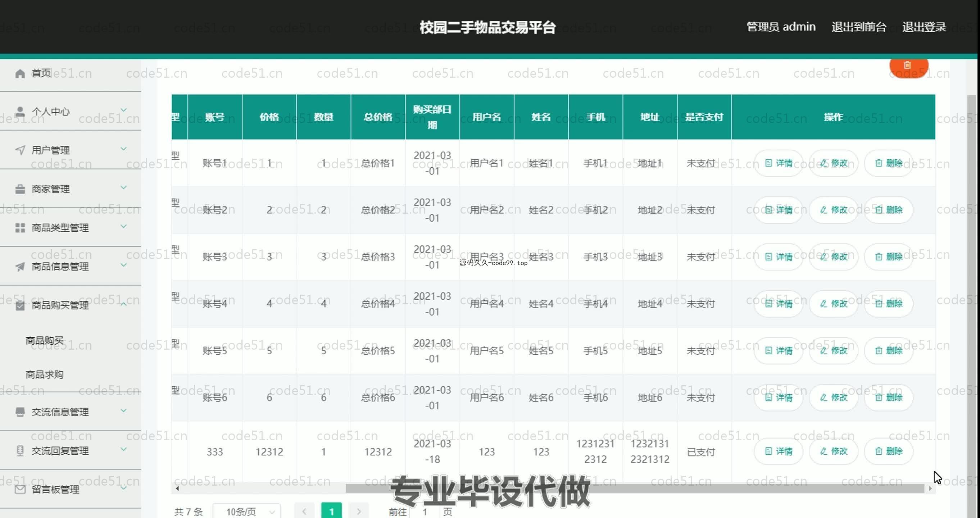Collapse the 商品购买管理 chevron
The height and width of the screenshot is (518, 980).
(x=124, y=304)
